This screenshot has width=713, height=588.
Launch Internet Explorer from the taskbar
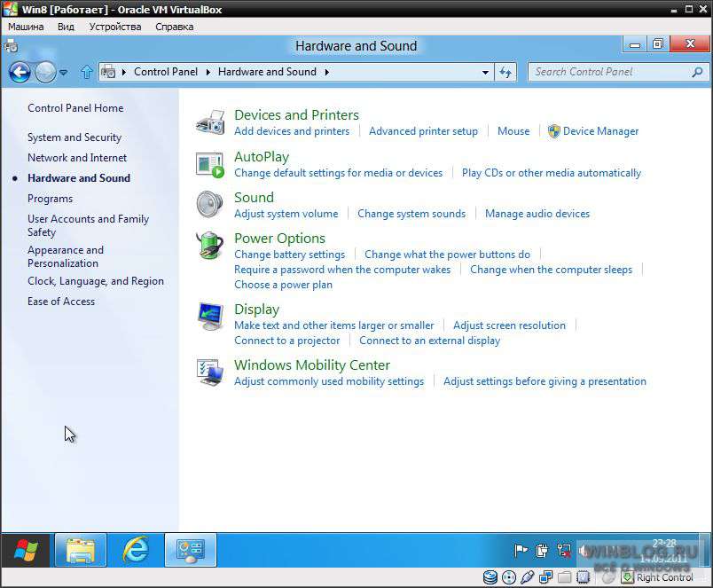pyautogui.click(x=136, y=550)
